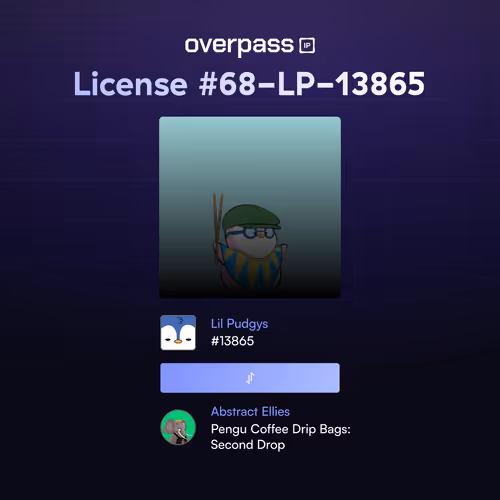Image resolution: width=500 pixels, height=500 pixels.
Task: Click the penguin's yellow-blue striped shirt
Action: pyautogui.click(x=250, y=268)
